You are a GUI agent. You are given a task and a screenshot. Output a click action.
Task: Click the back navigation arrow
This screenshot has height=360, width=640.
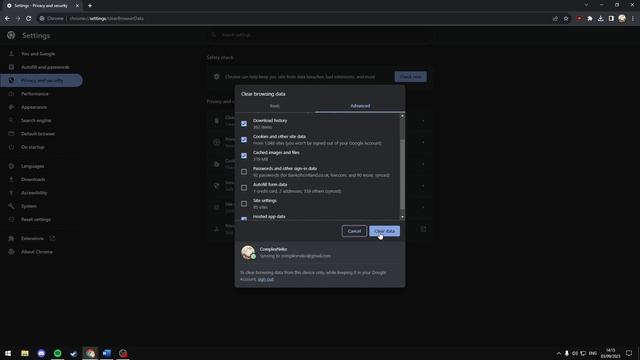point(7,18)
